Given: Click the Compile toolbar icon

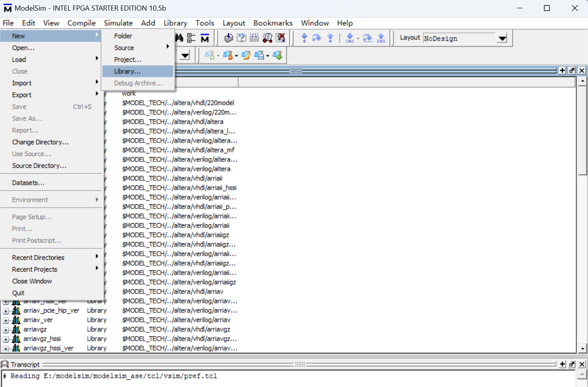Looking at the screenshot, I should (229, 38).
